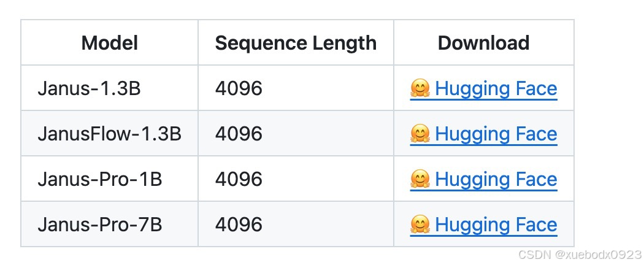Select the Model column header
The width and height of the screenshot is (644, 265).
pos(110,43)
